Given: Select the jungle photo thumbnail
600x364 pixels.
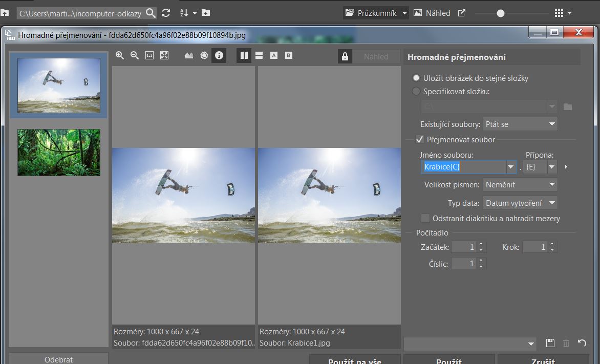Looking at the screenshot, I should (x=59, y=152).
